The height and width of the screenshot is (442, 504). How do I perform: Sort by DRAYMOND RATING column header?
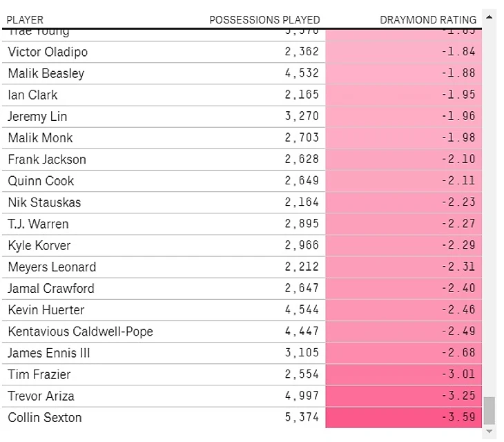428,20
